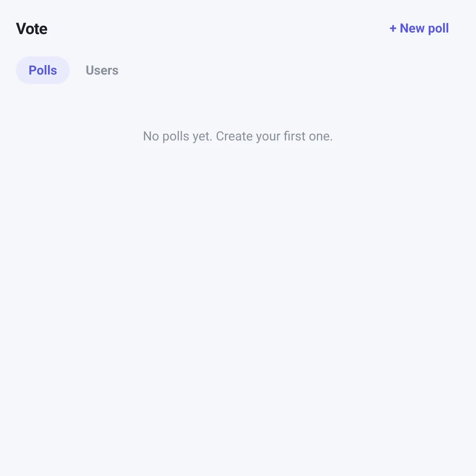Click the Vote app title

32,29
